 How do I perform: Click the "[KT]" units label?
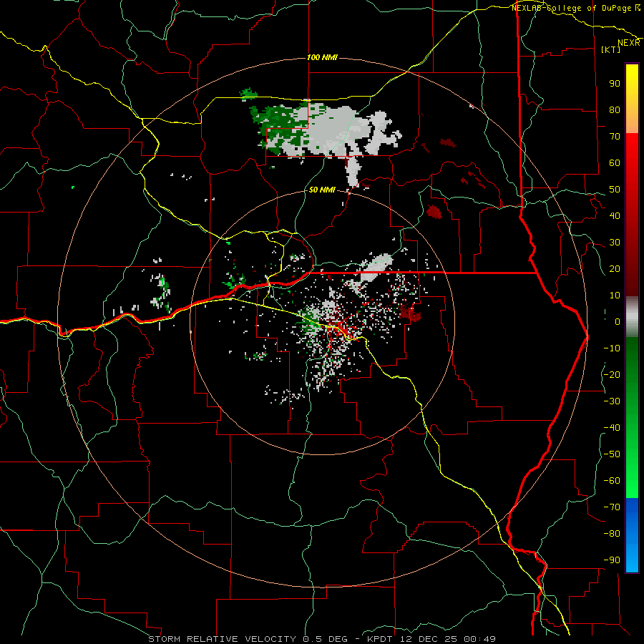(x=611, y=49)
